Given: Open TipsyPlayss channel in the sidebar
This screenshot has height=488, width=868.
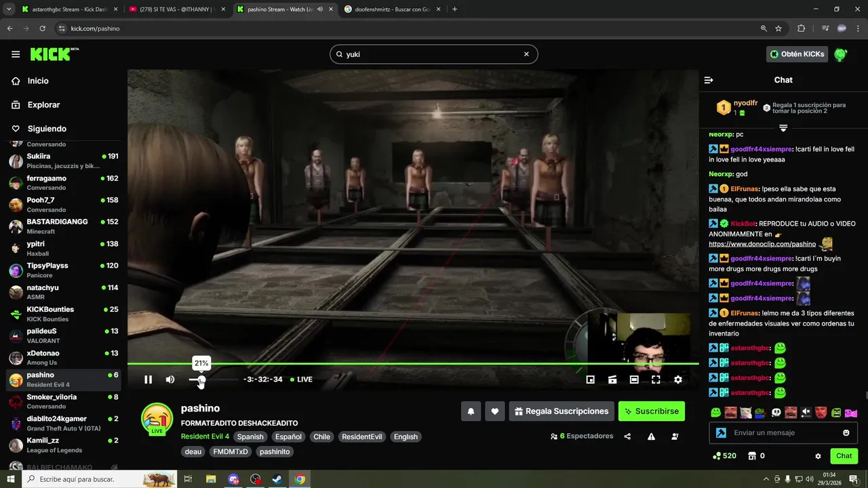Looking at the screenshot, I should click(x=64, y=270).
